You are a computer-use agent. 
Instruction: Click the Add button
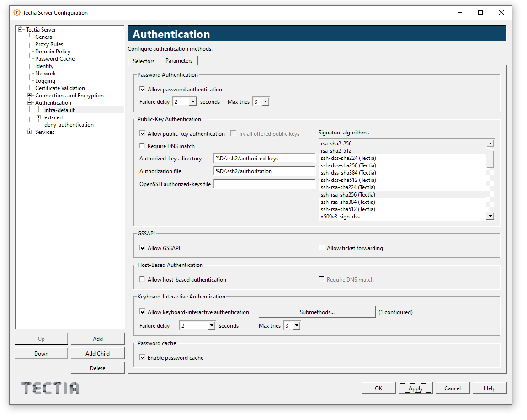[x=98, y=339]
